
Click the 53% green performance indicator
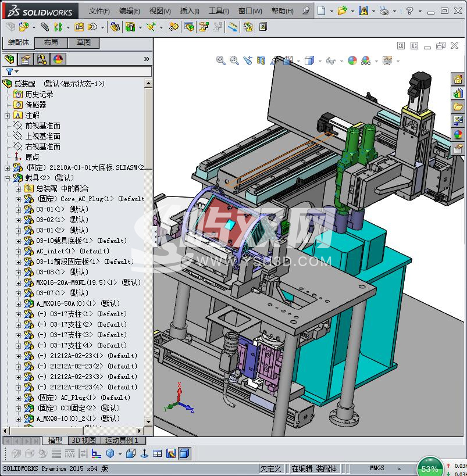pos(429,468)
